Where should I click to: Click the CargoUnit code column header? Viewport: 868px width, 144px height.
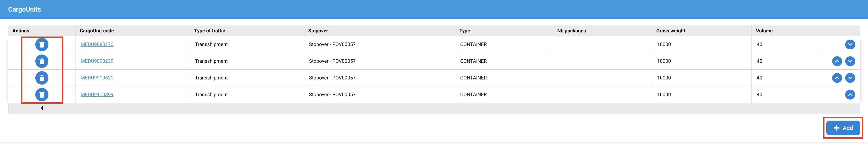click(97, 31)
